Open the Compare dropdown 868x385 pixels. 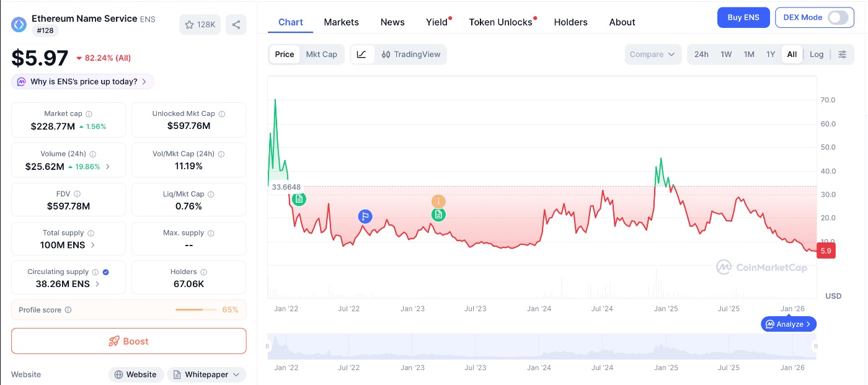tap(652, 55)
